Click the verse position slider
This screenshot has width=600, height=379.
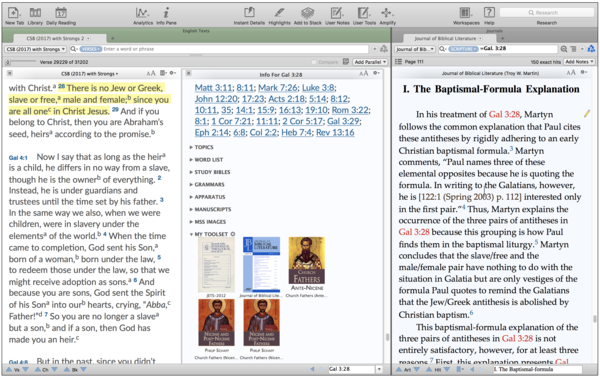[20, 62]
